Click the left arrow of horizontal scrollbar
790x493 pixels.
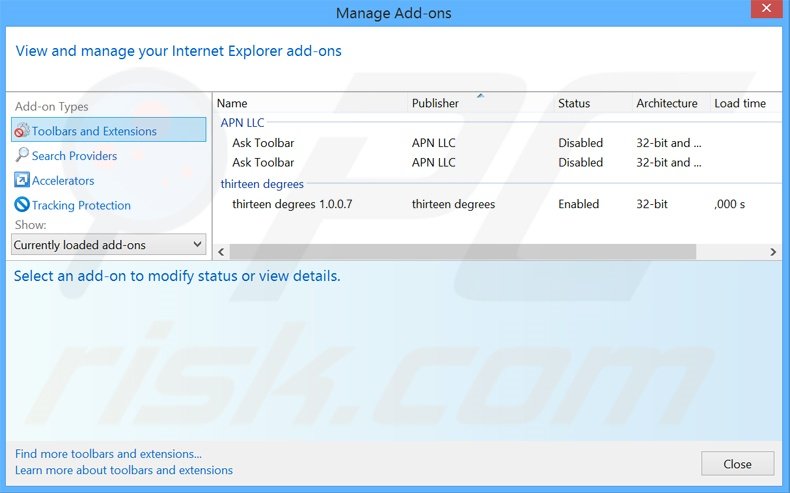coord(221,252)
